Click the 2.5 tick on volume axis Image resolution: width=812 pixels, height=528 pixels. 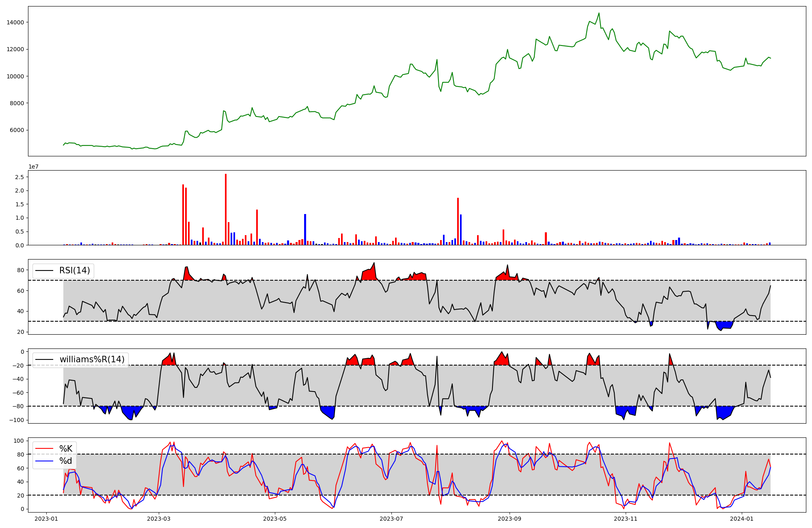pos(19,177)
